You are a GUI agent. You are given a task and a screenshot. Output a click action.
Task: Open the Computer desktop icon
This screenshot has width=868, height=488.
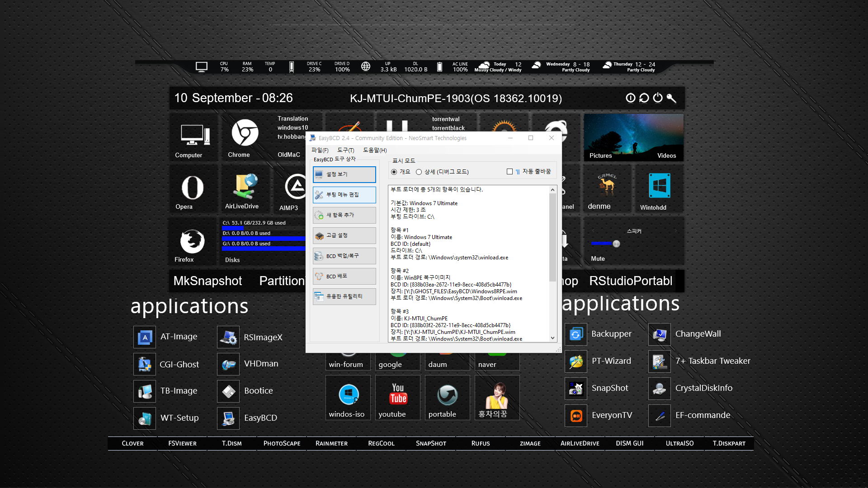(195, 135)
